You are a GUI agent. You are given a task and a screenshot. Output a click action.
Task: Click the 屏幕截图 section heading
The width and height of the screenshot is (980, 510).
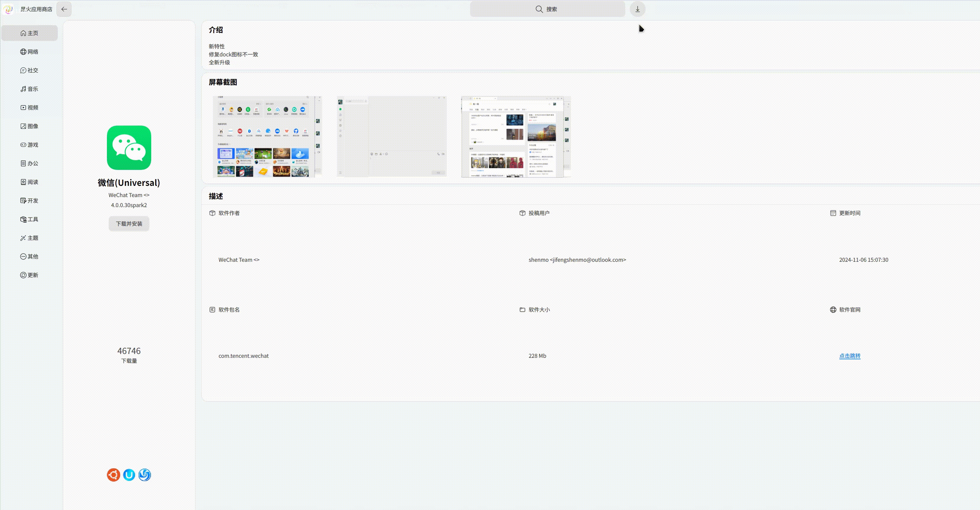(x=223, y=82)
